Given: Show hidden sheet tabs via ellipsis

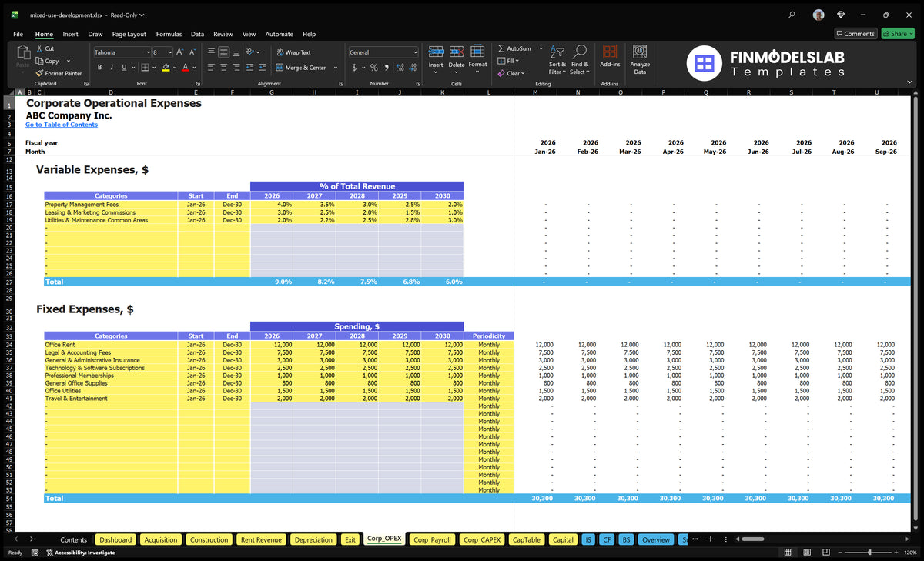Looking at the screenshot, I should tap(696, 539).
